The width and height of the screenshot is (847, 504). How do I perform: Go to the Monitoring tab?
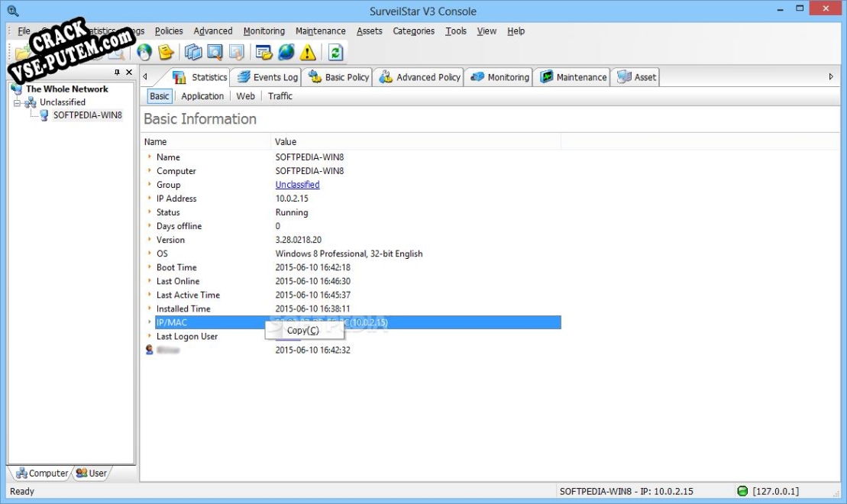click(499, 77)
